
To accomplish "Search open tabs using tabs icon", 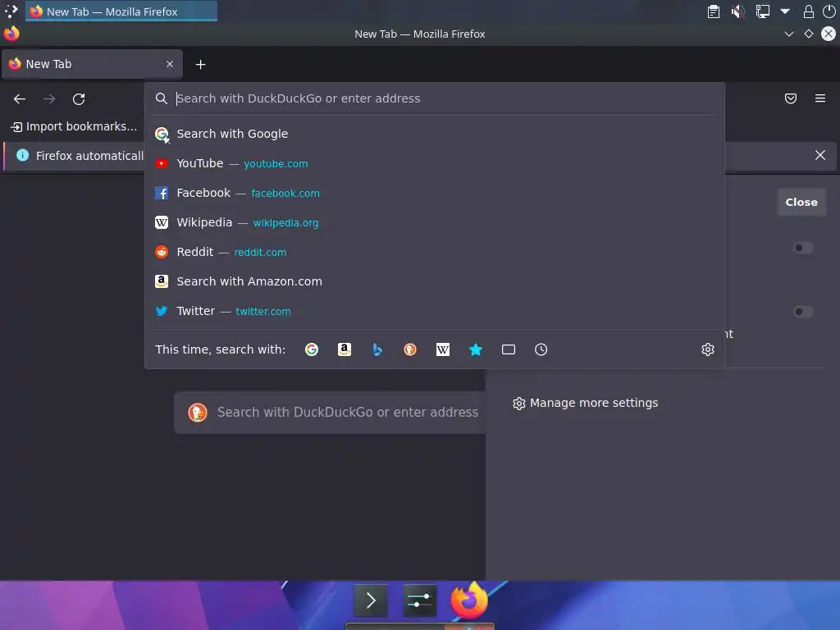I will tap(509, 349).
